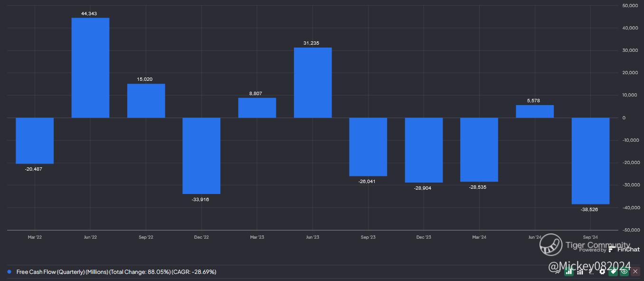This screenshot has width=644, height=281.
Task: Select the Mar '23 bar valued 8,807
Action: [x=257, y=107]
